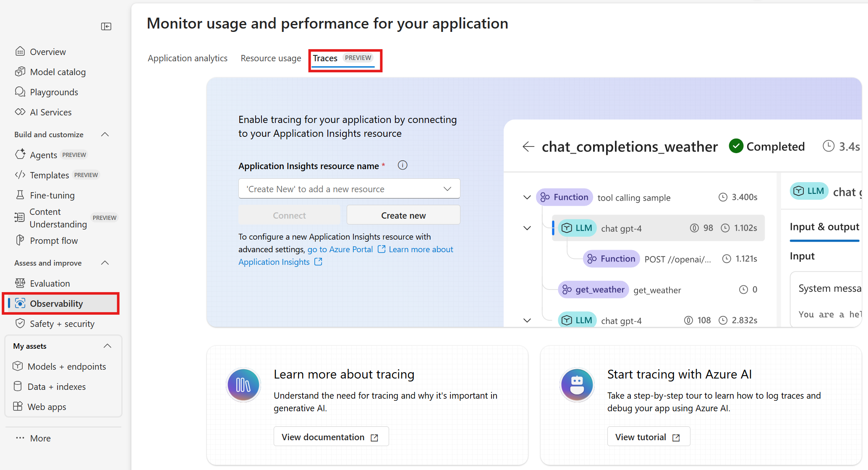Viewport: 868px width, 470px height.
Task: Click the back arrow by chat_completions_weather
Action: click(x=528, y=146)
